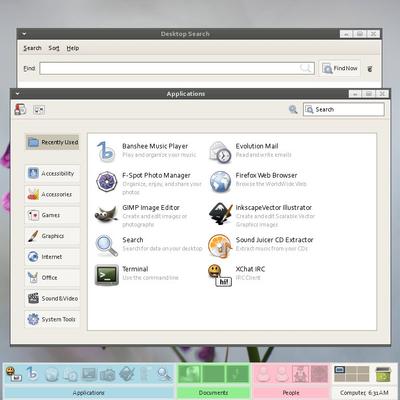Click the magnifier icon beside Applications search
The image size is (400, 400).
coord(293,109)
